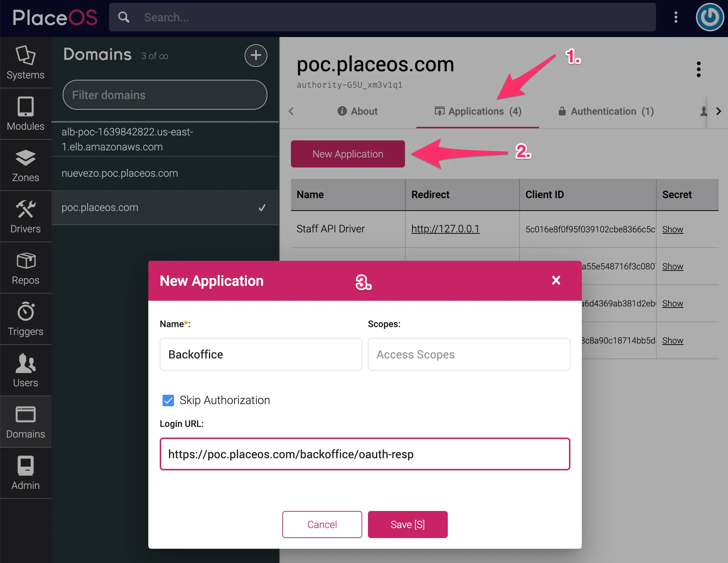Click the add domain plus button
Viewport: 728px width, 563px height.
click(256, 56)
